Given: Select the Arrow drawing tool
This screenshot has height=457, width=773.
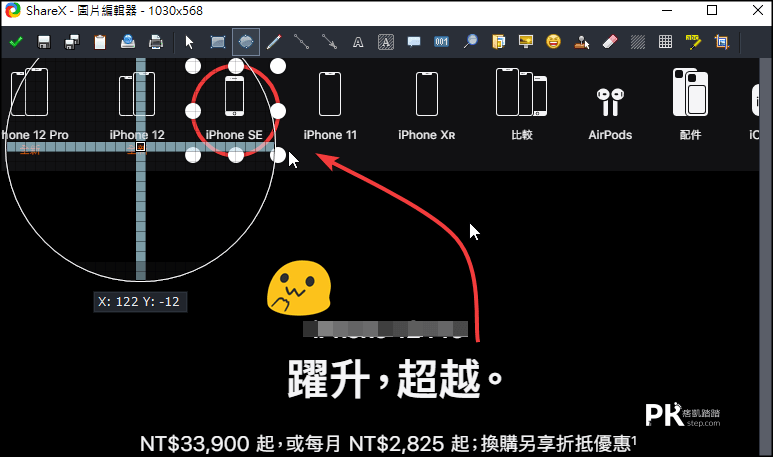Looking at the screenshot, I should click(329, 42).
